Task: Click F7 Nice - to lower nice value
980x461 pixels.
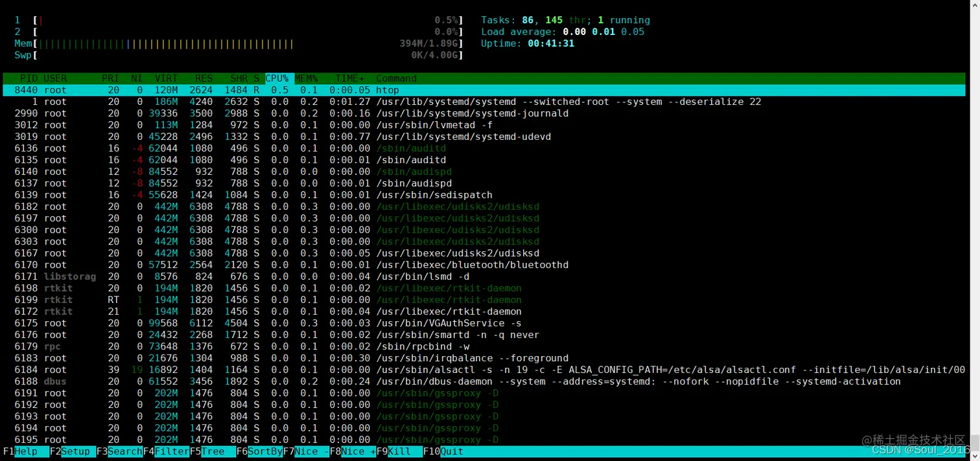Action: pos(306,451)
